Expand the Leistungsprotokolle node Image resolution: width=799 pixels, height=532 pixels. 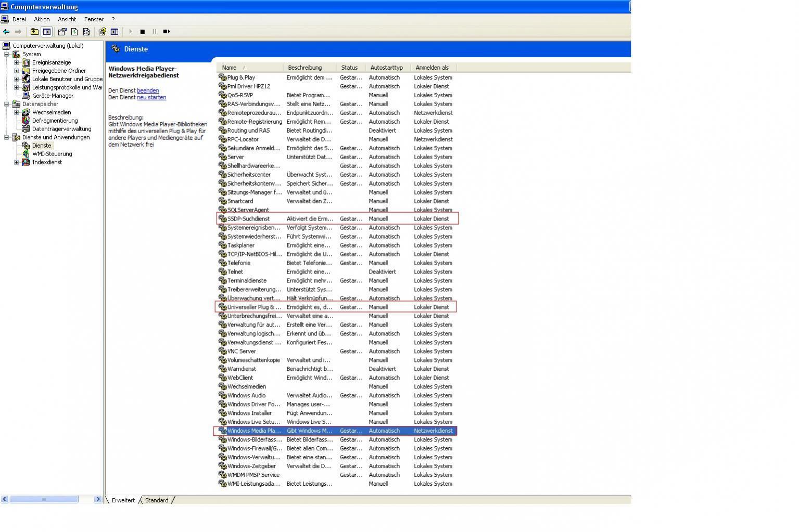click(x=16, y=87)
